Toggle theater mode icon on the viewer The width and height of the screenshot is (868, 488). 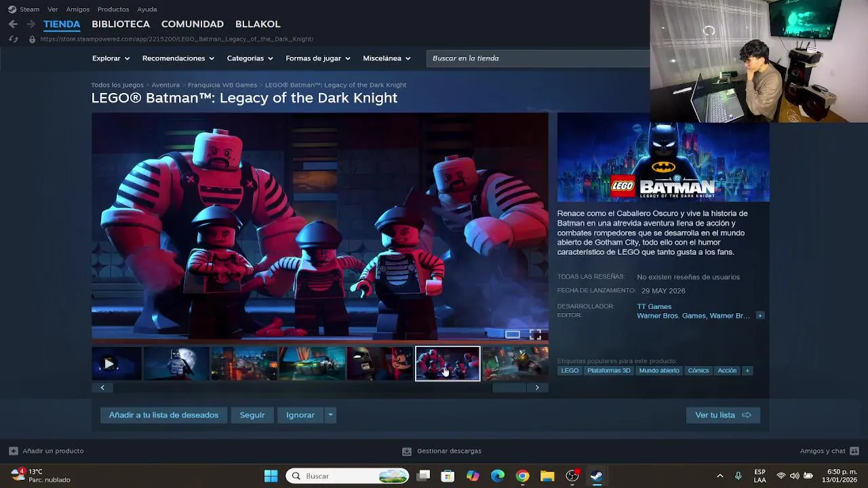tap(513, 334)
